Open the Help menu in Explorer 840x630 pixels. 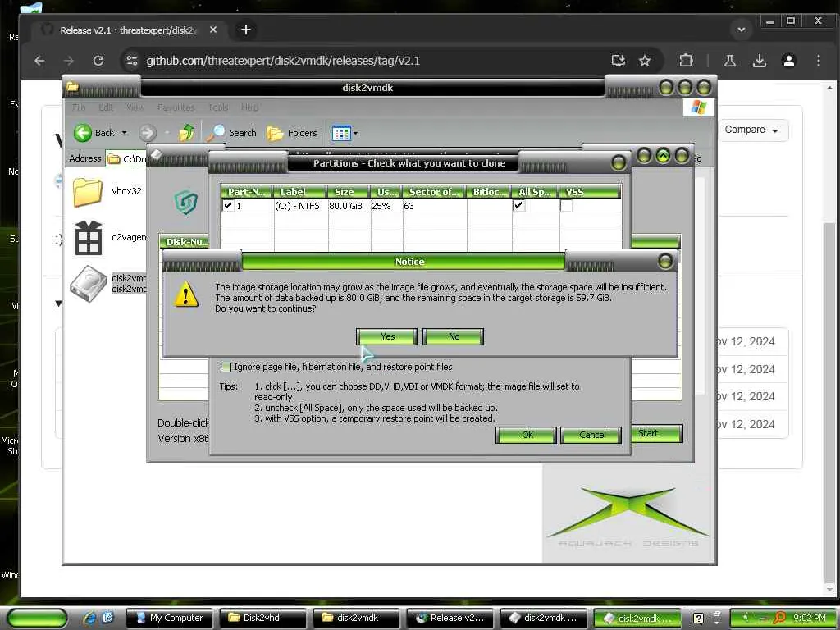pyautogui.click(x=249, y=107)
